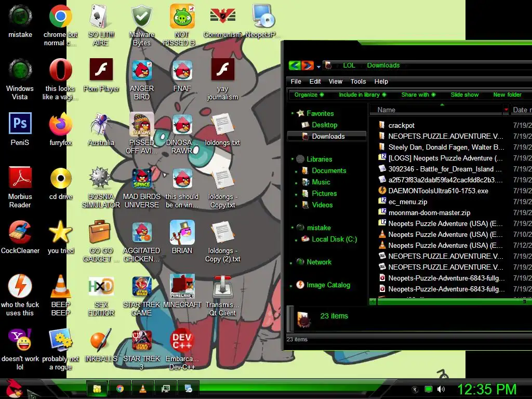Screen dimensions: 532x399
Task: Click LOL in the address breadcrumb
Action: (x=349, y=65)
